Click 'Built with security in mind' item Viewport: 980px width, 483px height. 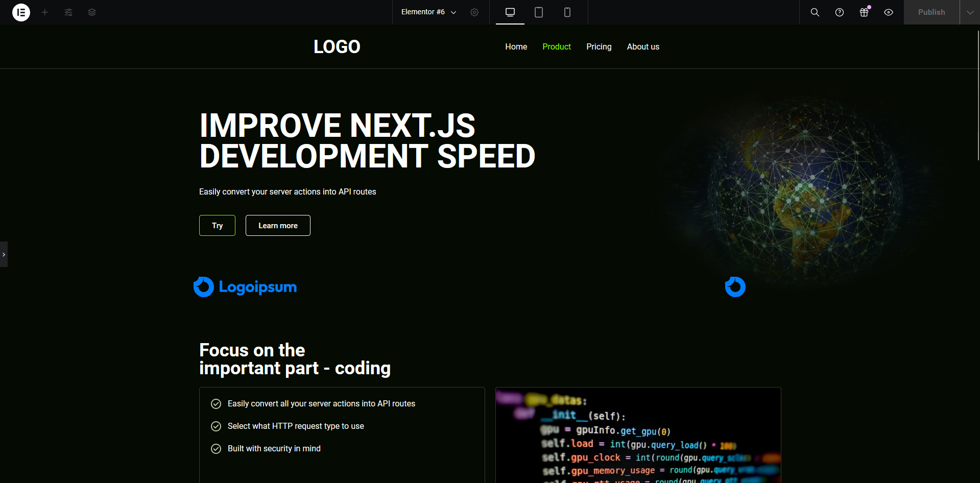pyautogui.click(x=274, y=448)
